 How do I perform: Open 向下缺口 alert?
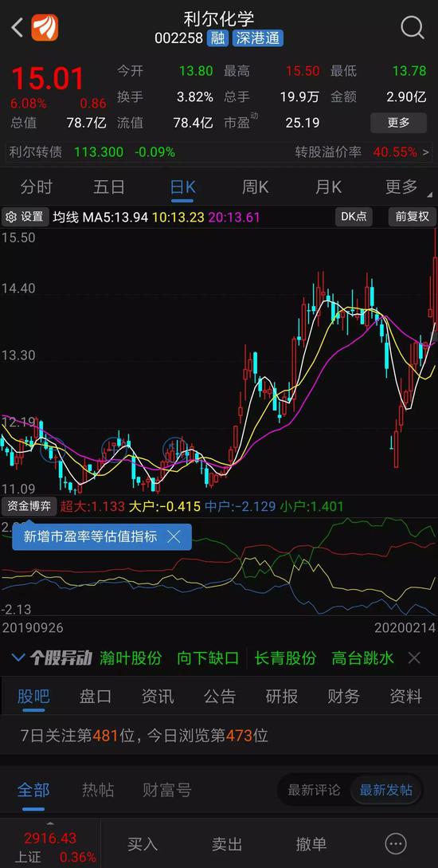click(x=208, y=658)
